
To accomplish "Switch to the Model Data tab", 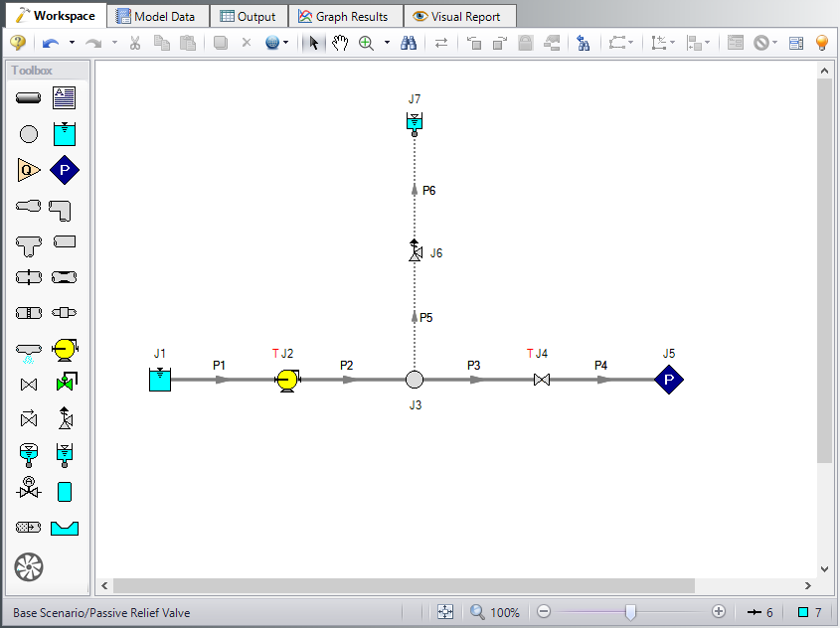I will coord(157,15).
